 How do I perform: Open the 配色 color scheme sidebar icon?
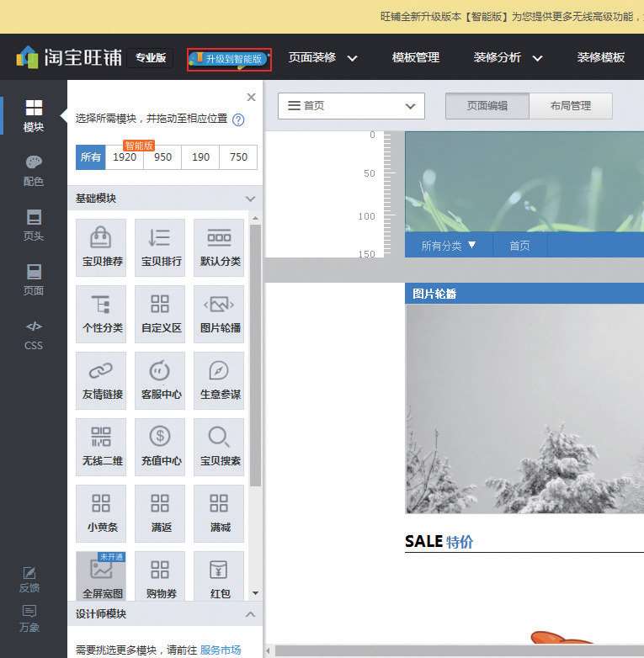34,171
